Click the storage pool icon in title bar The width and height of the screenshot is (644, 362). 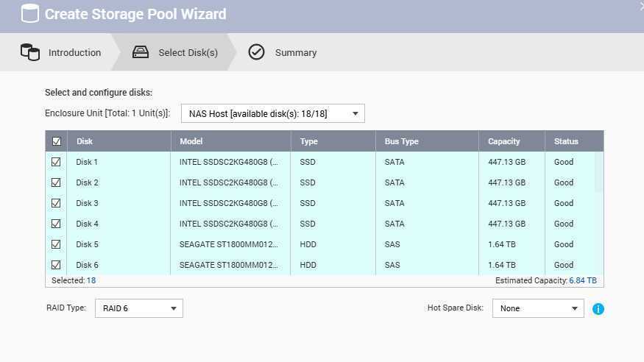pos(29,14)
